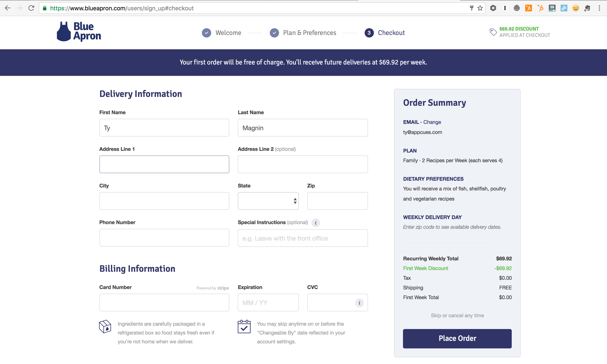Click the $69.92 DISCOUNT text
Image resolution: width=607 pixels, height=364 pixels.
point(519,29)
